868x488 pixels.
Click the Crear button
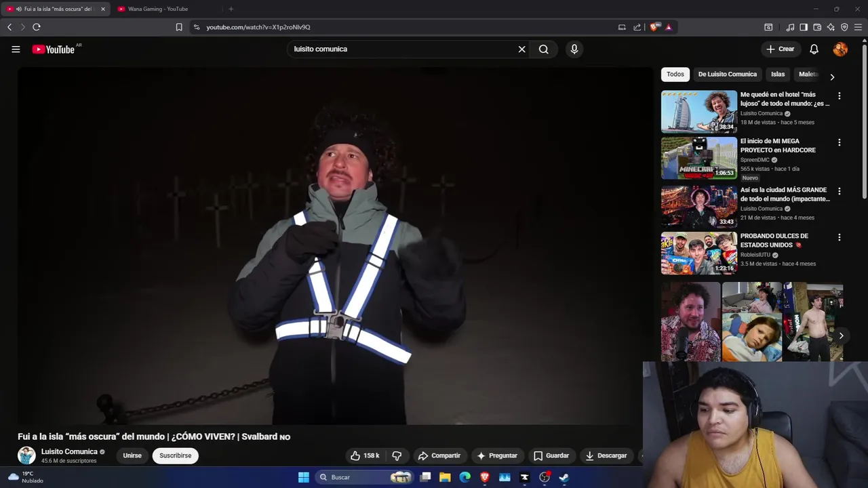[x=780, y=49]
